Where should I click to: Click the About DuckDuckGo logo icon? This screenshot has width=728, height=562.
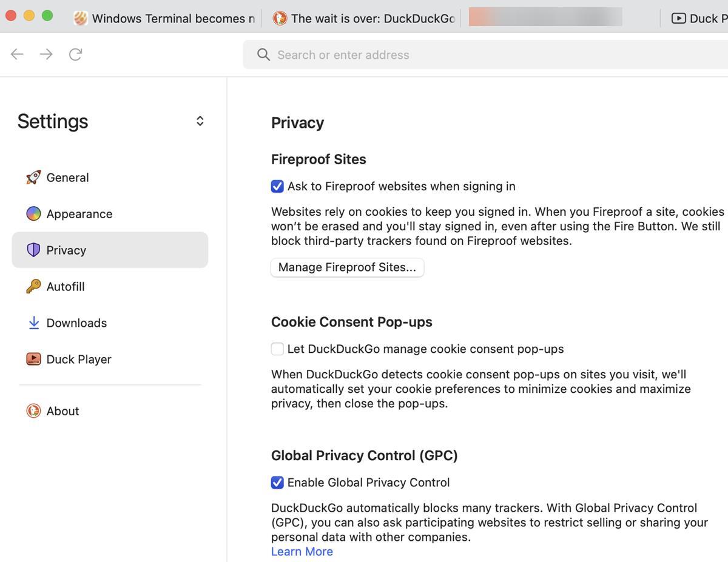click(33, 410)
